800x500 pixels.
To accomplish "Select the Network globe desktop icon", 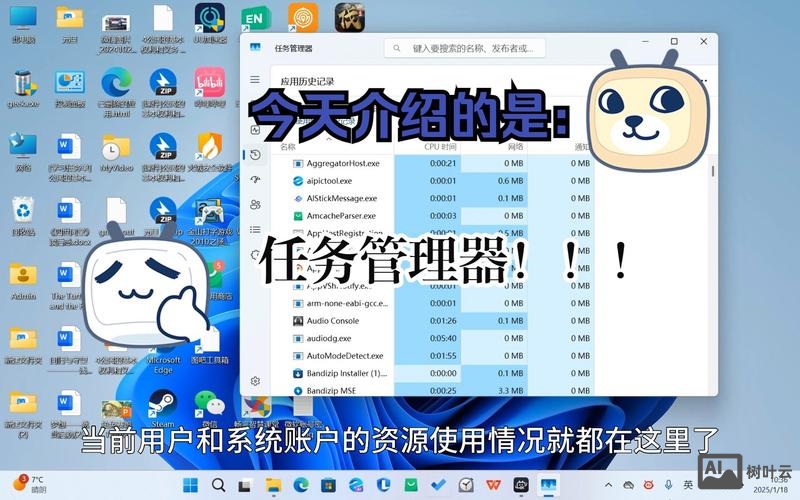I will pyautogui.click(x=23, y=153).
